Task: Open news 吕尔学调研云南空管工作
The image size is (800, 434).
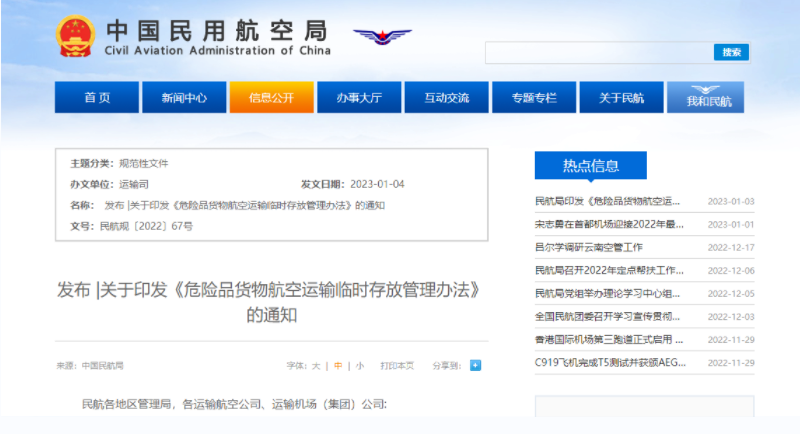Action: coord(589,247)
